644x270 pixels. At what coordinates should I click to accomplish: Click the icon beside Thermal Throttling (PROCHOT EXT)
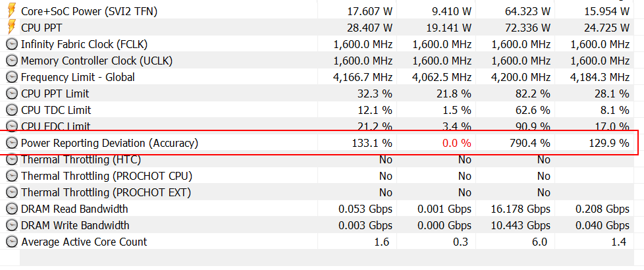(12, 192)
